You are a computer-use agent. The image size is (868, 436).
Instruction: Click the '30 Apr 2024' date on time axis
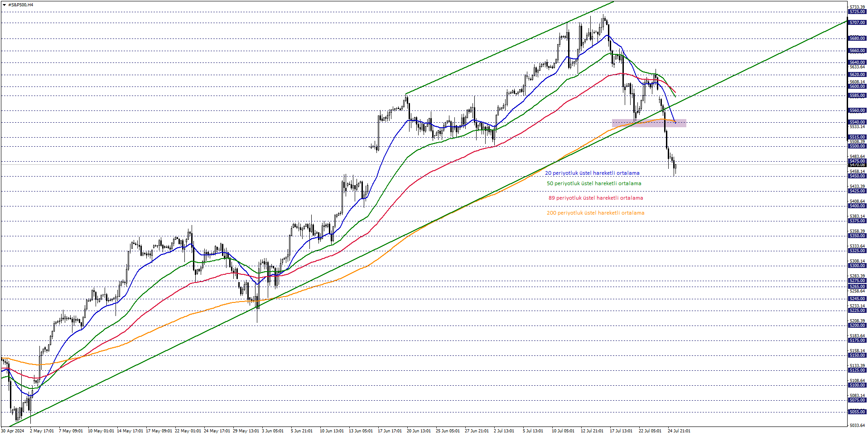click(x=13, y=431)
